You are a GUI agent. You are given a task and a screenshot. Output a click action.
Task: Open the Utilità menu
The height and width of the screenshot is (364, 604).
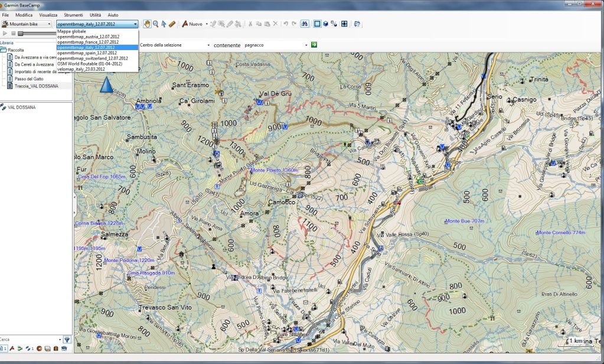click(x=95, y=15)
